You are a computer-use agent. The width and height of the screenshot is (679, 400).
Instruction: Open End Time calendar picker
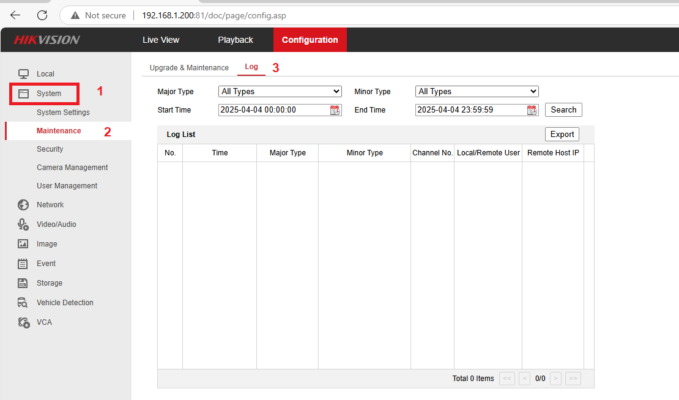tap(532, 110)
